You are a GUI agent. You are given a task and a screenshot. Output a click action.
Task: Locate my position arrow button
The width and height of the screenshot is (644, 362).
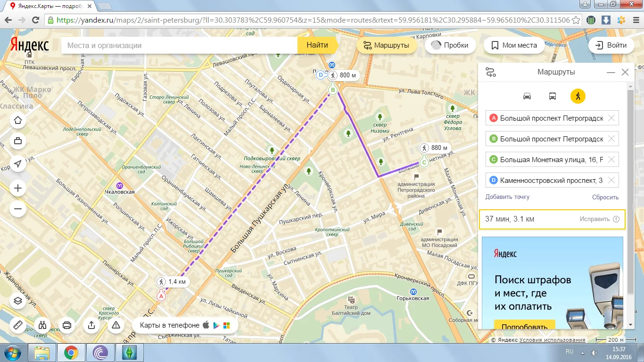click(x=18, y=164)
